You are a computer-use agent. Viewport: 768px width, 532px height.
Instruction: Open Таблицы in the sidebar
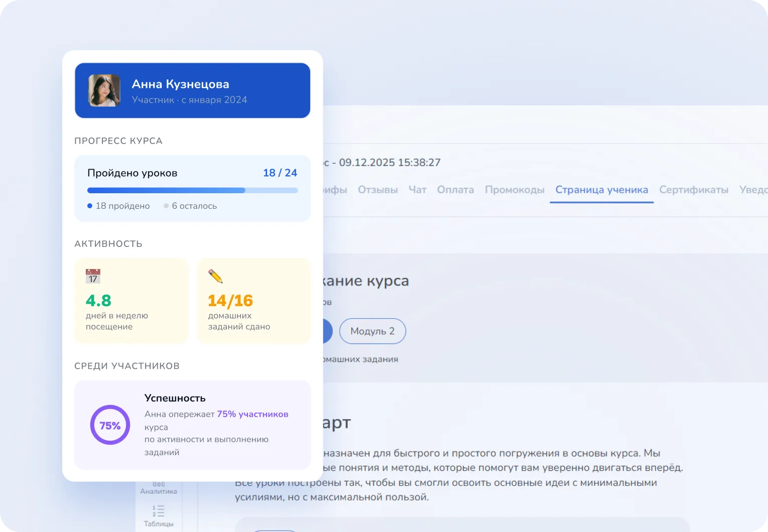point(159,516)
